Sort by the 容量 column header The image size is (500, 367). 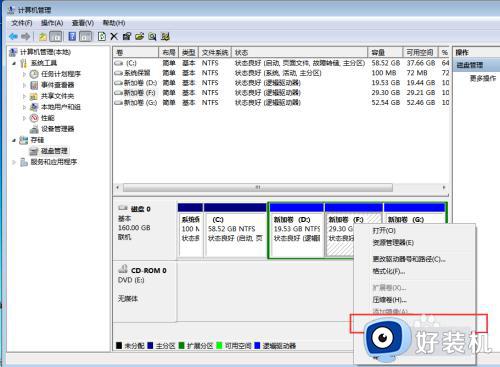pyautogui.click(x=385, y=52)
